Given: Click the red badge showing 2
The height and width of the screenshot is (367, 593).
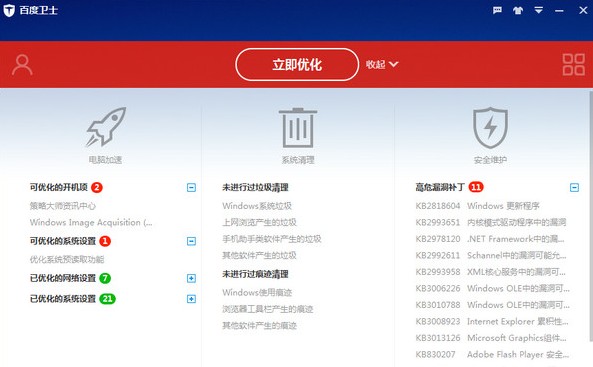Looking at the screenshot, I should click(x=97, y=187).
